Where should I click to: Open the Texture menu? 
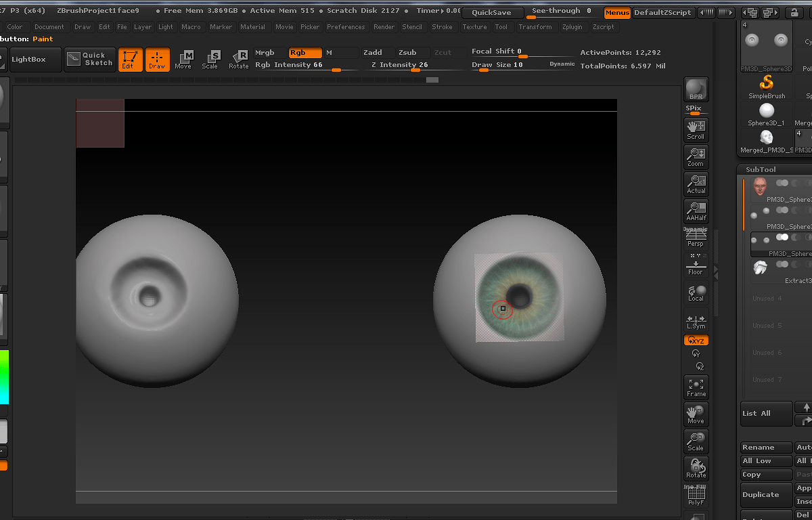[475, 27]
